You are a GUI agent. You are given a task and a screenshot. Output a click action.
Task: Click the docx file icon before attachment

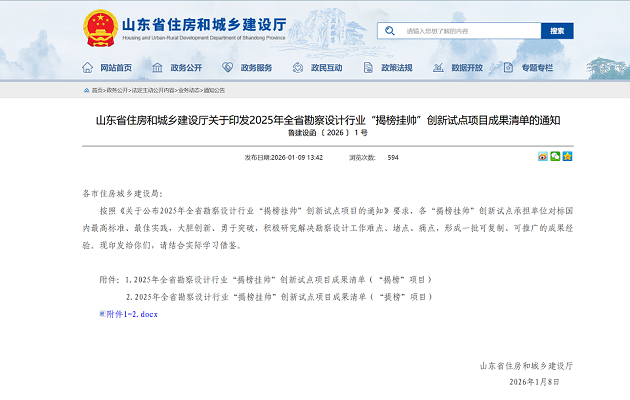pyautogui.click(x=101, y=313)
